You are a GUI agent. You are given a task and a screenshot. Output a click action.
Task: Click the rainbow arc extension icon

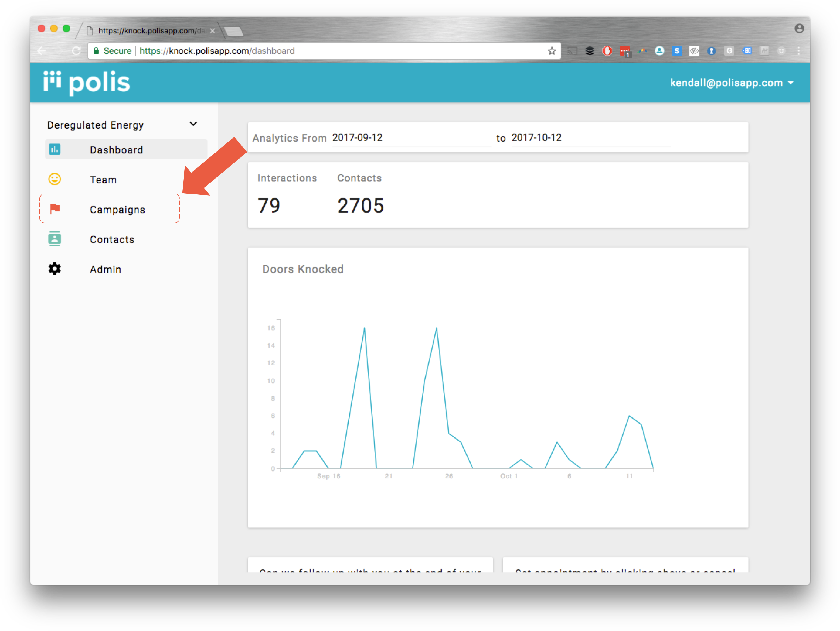[x=643, y=51]
